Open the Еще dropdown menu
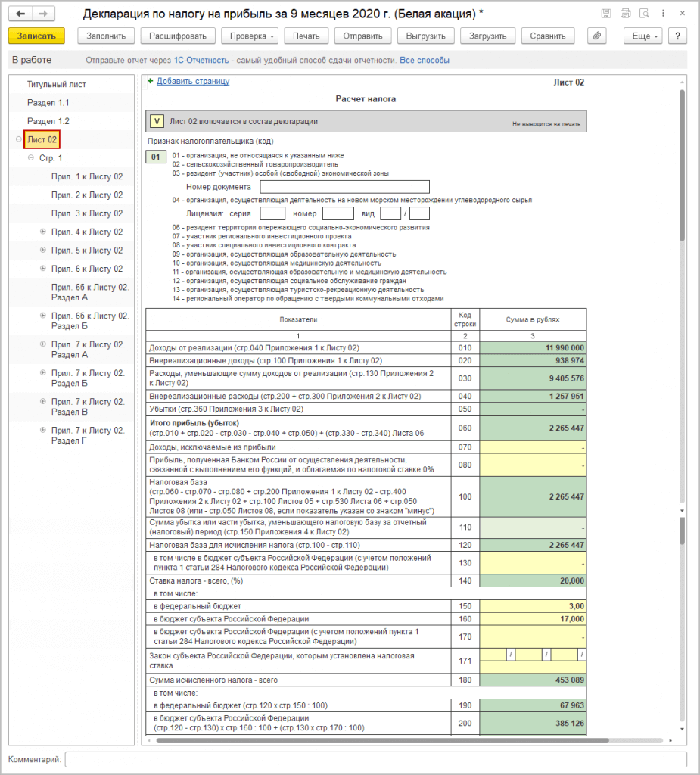This screenshot has height=775, width=700. coord(643,36)
